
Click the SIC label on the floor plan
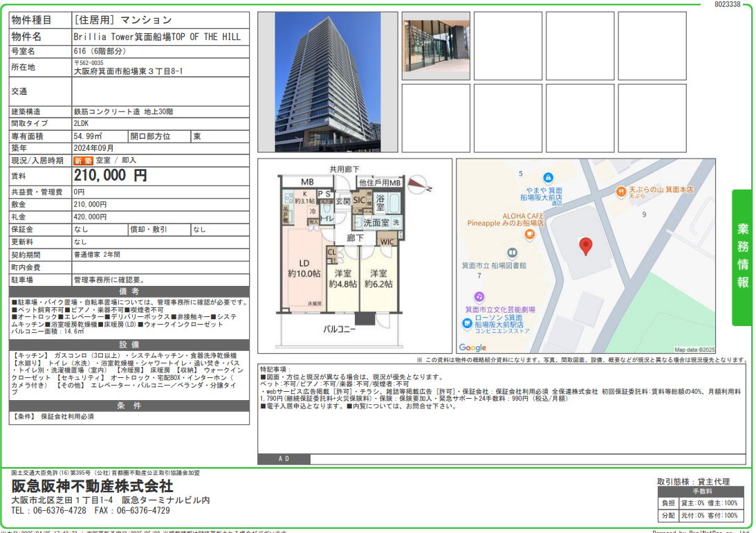tap(359, 200)
